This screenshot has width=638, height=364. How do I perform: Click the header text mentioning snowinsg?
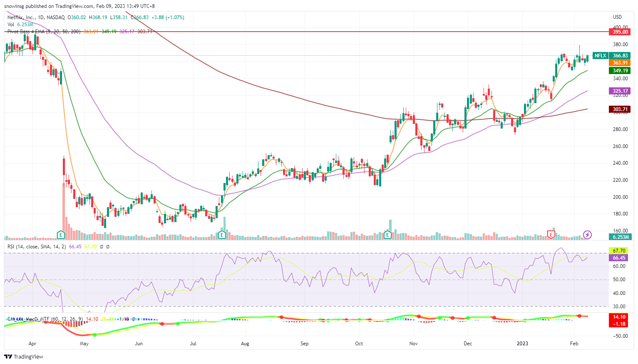pyautogui.click(x=79, y=6)
